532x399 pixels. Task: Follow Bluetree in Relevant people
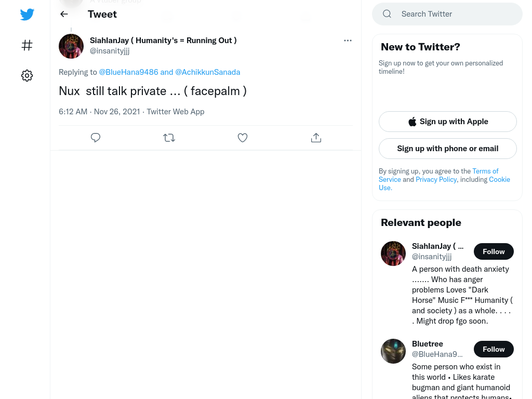[494, 349]
